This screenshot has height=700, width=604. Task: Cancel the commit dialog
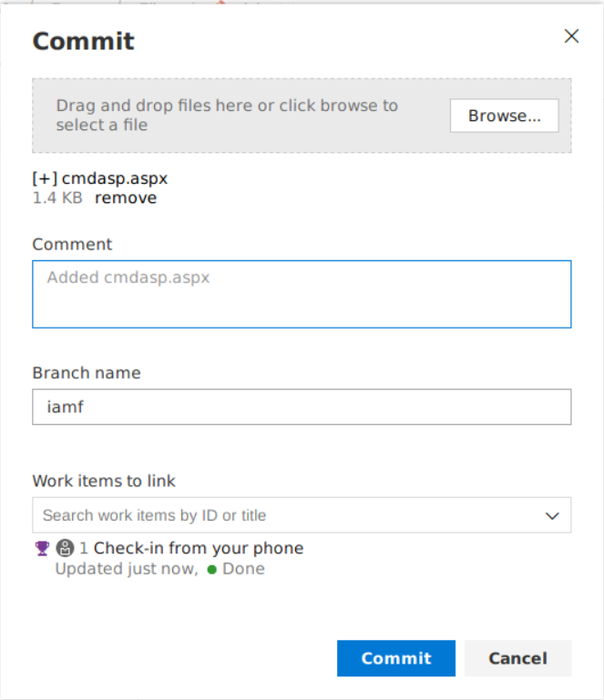(517, 658)
